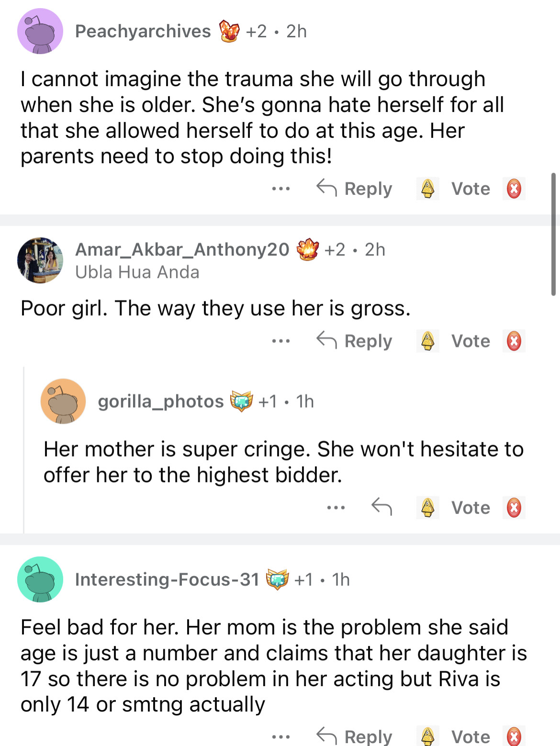560x746 pixels.
Task: Click the page scrollbar on the right edge
Action: (x=553, y=234)
